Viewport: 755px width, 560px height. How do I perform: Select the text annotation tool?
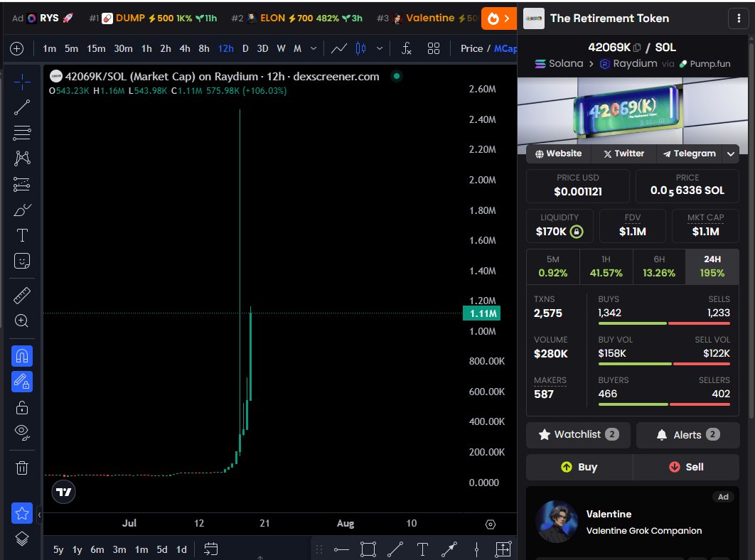point(21,235)
